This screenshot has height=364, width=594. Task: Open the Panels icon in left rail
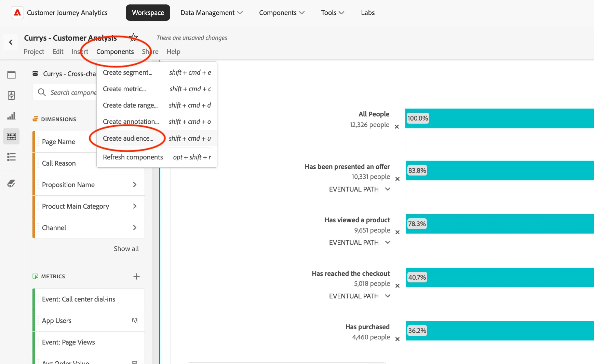[x=11, y=75]
